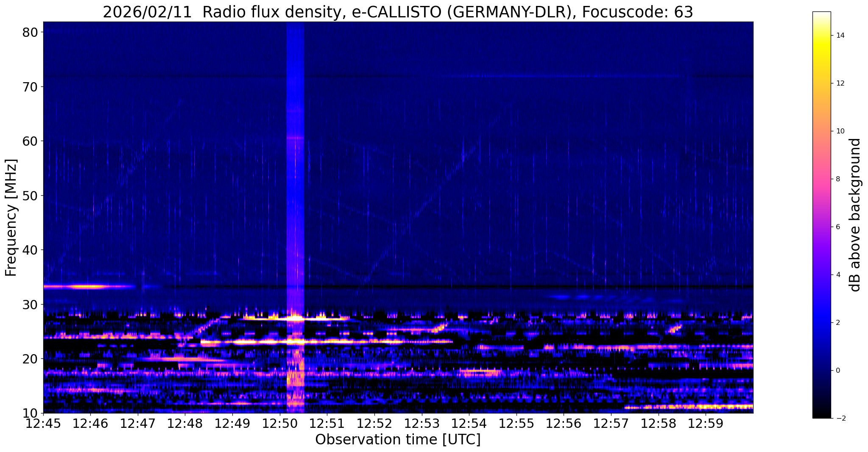
Task: Select the 12:54 time tick label
Action: (x=469, y=424)
